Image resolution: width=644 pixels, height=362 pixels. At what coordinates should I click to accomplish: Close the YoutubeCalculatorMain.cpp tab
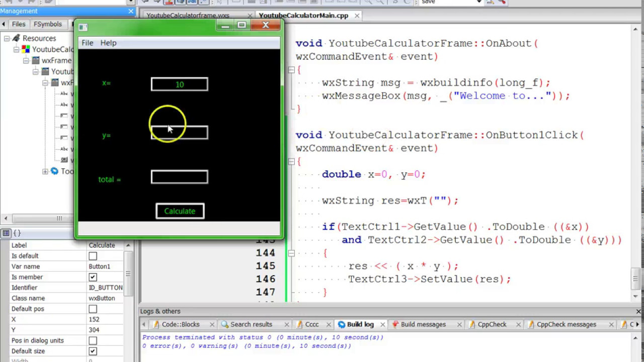pyautogui.click(x=357, y=16)
